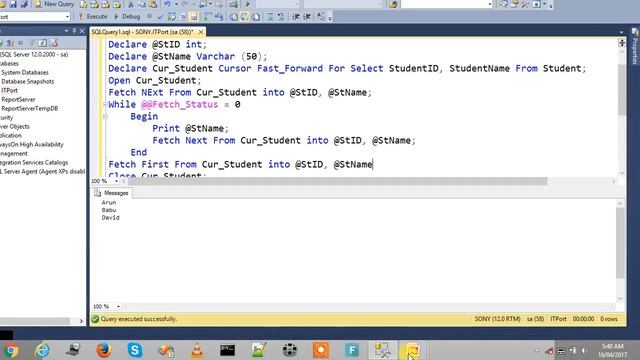Click the Find in Files icon

point(393,4)
